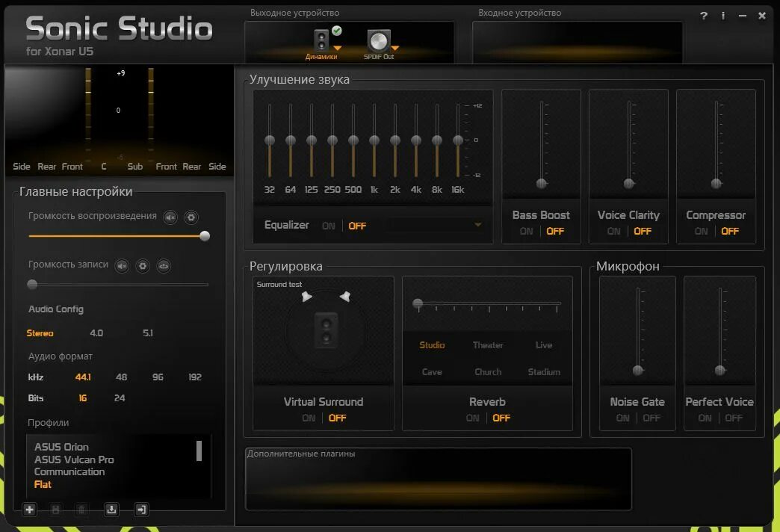The height and width of the screenshot is (532, 780).
Task: Click the 1k equalizer band slider
Action: pyautogui.click(x=374, y=140)
